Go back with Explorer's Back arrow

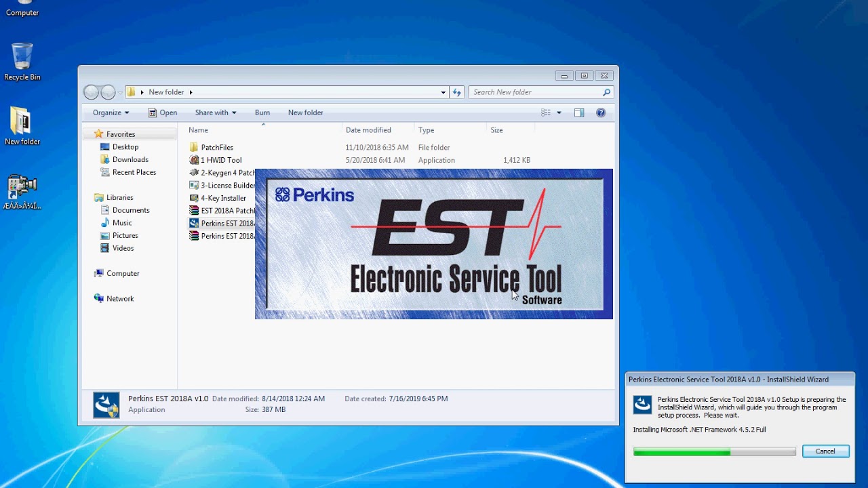tap(91, 92)
